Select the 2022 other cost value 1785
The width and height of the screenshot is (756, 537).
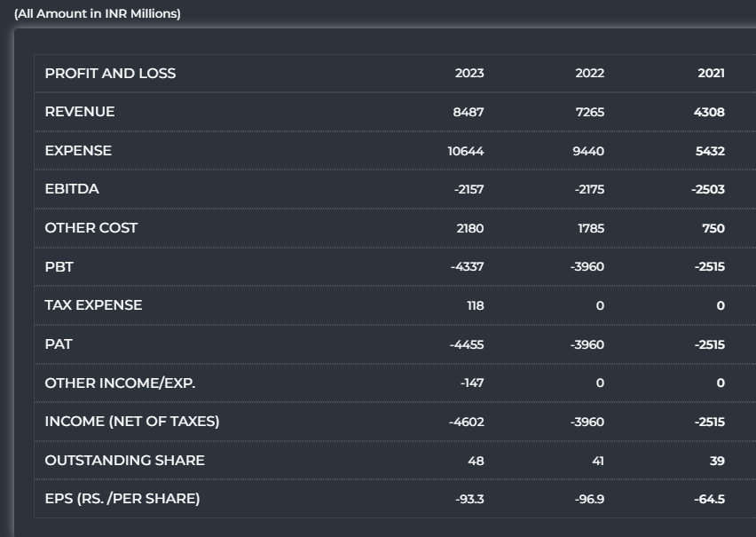coord(590,228)
